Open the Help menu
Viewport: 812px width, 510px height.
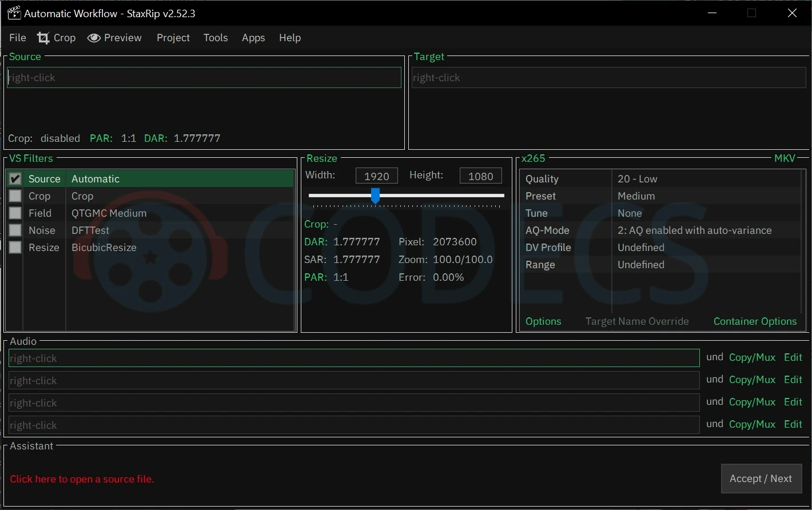(290, 38)
